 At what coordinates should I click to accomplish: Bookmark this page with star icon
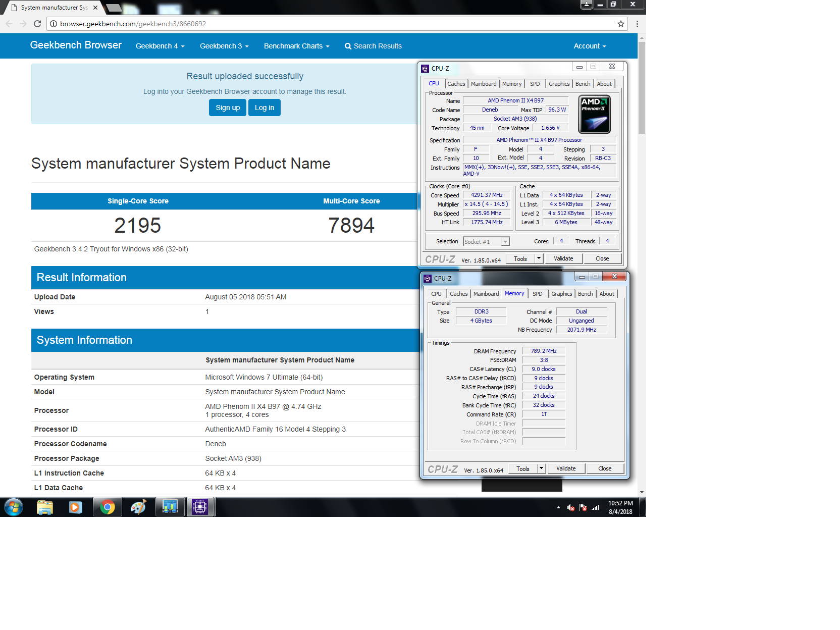point(621,24)
